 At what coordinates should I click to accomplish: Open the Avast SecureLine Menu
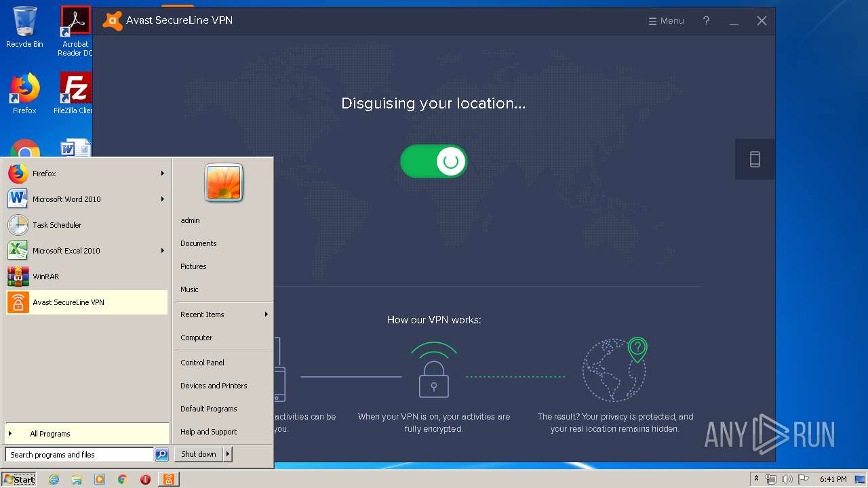point(666,21)
